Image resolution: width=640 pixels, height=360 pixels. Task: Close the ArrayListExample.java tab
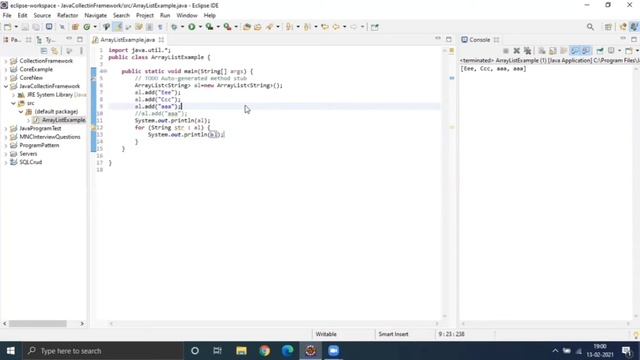point(161,40)
